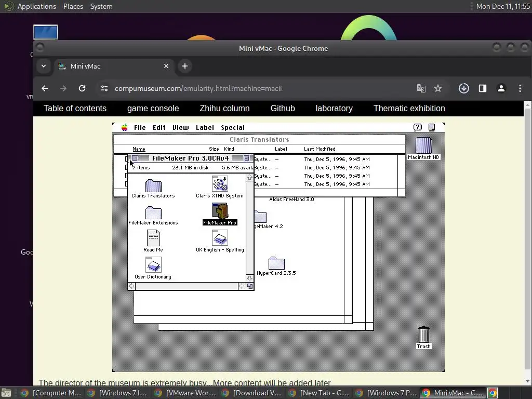
Task: Open the Apple menu icon
Action: pos(125,128)
